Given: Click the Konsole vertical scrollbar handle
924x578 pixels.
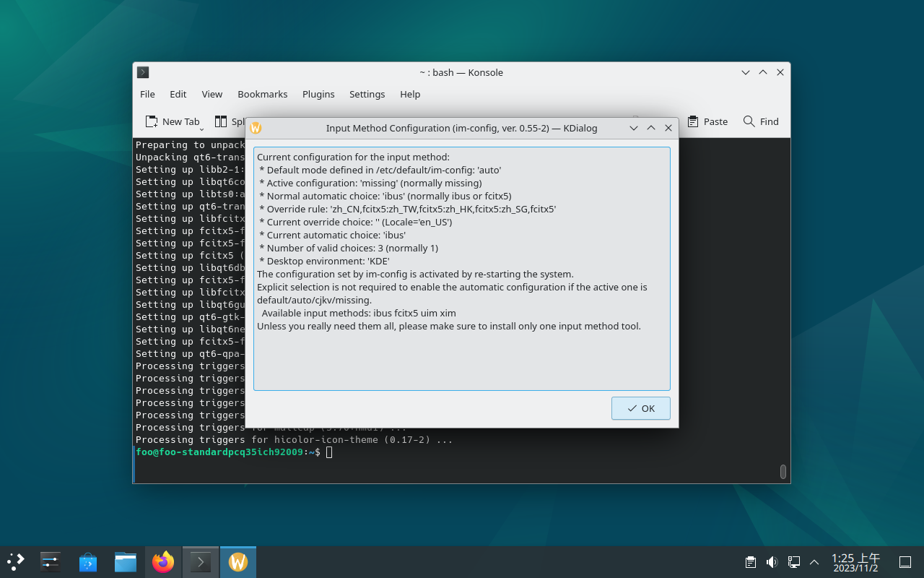Looking at the screenshot, I should 783,472.
